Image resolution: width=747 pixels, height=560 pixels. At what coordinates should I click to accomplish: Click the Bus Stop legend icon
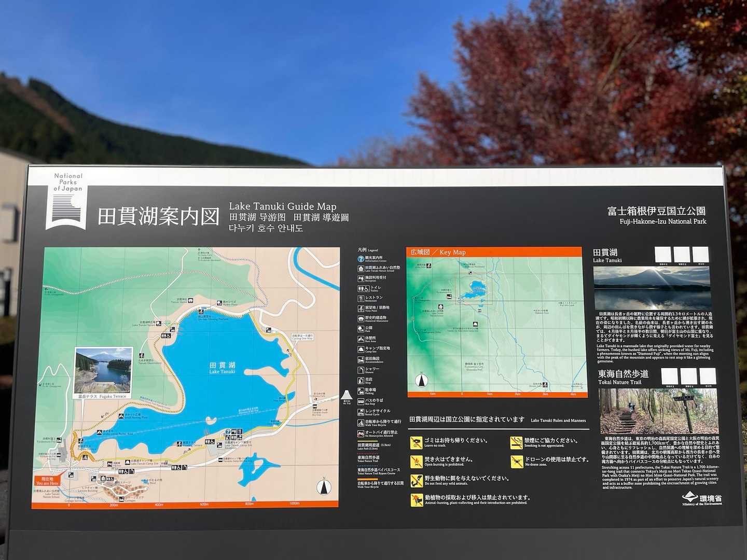361,401
